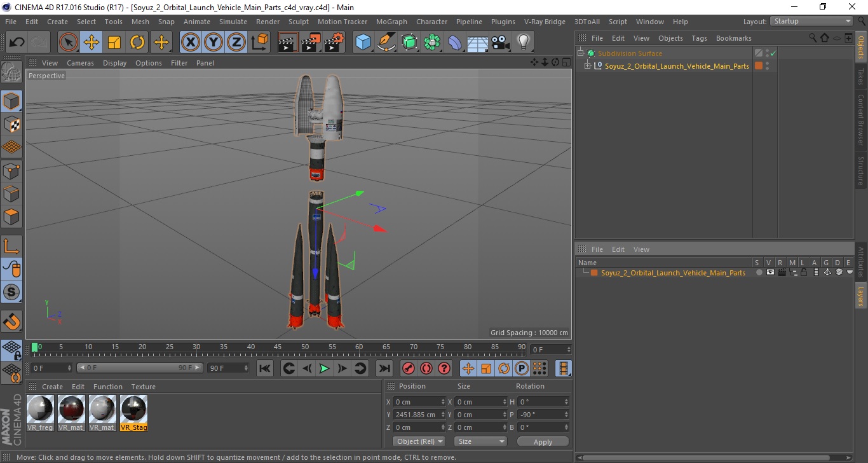Add Subdivision Surface generator icon

point(409,43)
